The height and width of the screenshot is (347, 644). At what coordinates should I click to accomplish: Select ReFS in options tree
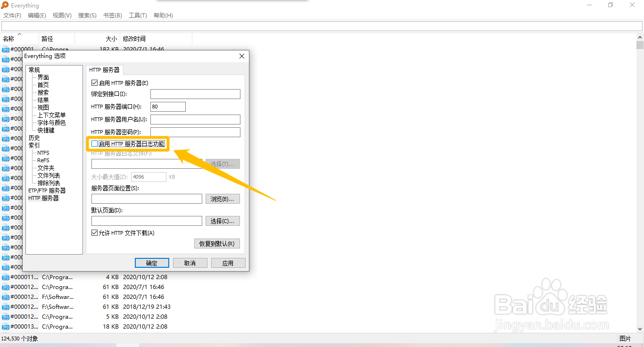pyautogui.click(x=43, y=160)
